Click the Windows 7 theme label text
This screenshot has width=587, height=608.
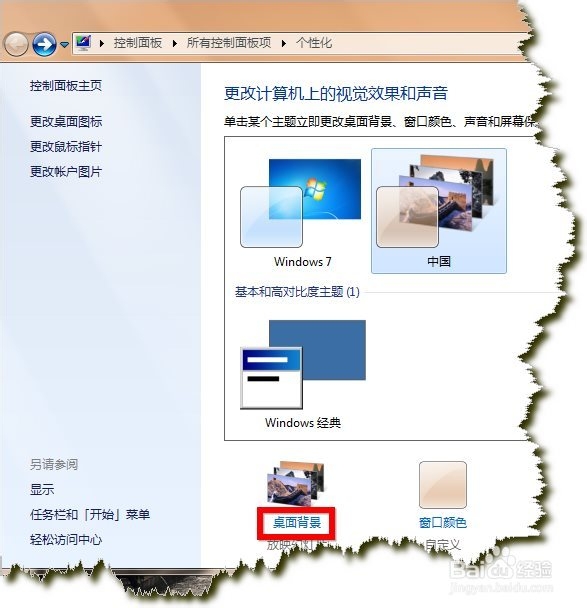(x=303, y=262)
